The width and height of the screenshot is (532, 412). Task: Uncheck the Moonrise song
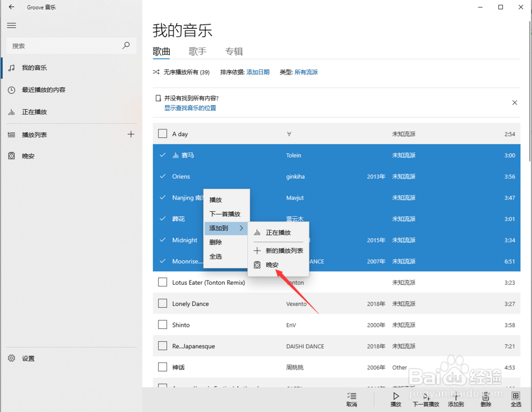[x=162, y=261]
